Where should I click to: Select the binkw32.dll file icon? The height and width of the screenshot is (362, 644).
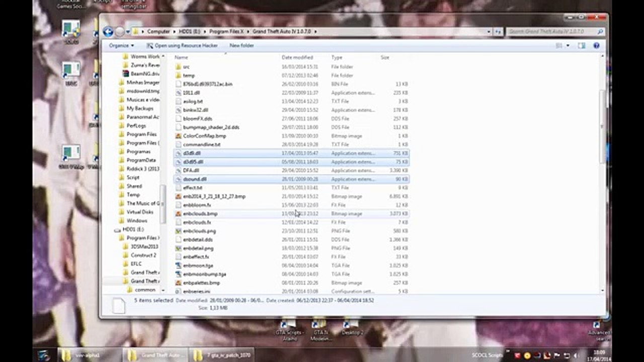pos(178,110)
